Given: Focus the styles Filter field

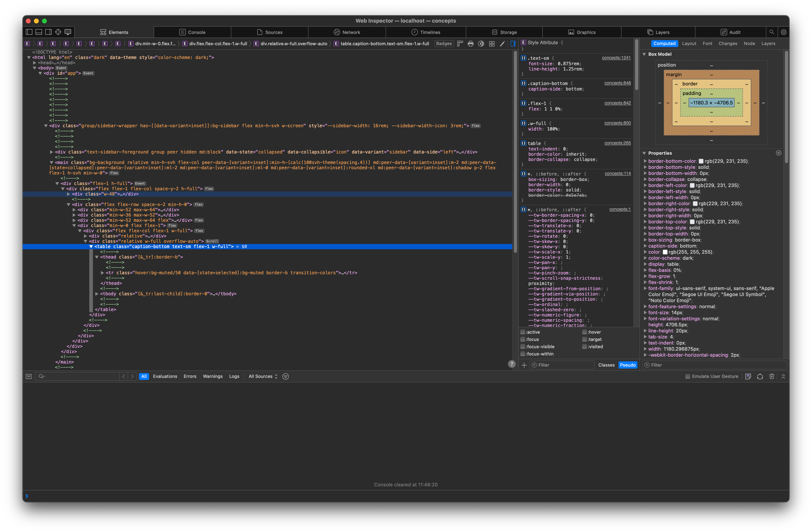Looking at the screenshot, I should pos(562,365).
